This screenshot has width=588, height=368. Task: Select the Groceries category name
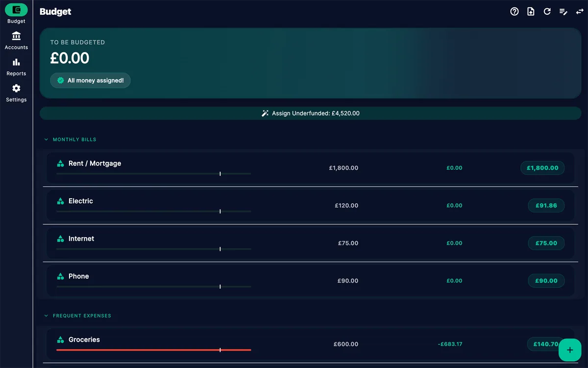pos(84,340)
